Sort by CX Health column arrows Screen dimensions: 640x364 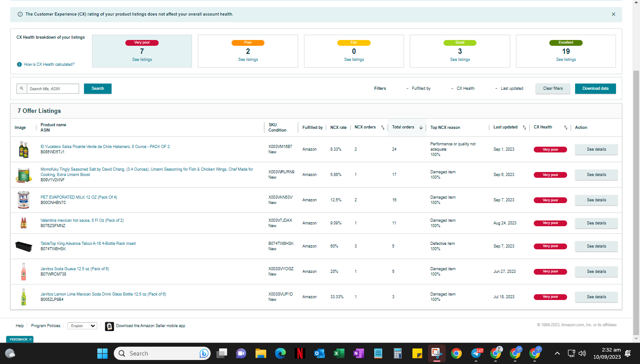(566, 128)
